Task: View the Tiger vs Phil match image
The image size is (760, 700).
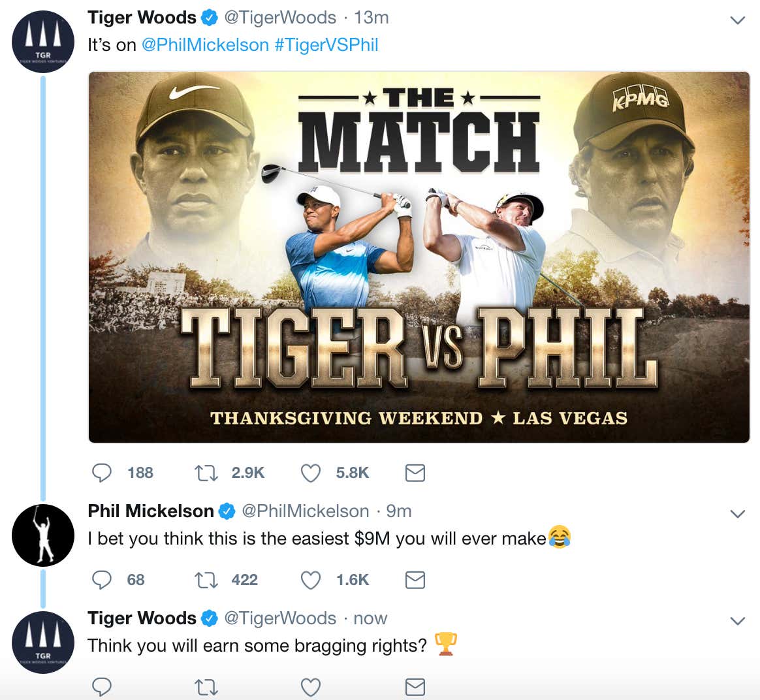Action: point(419,257)
